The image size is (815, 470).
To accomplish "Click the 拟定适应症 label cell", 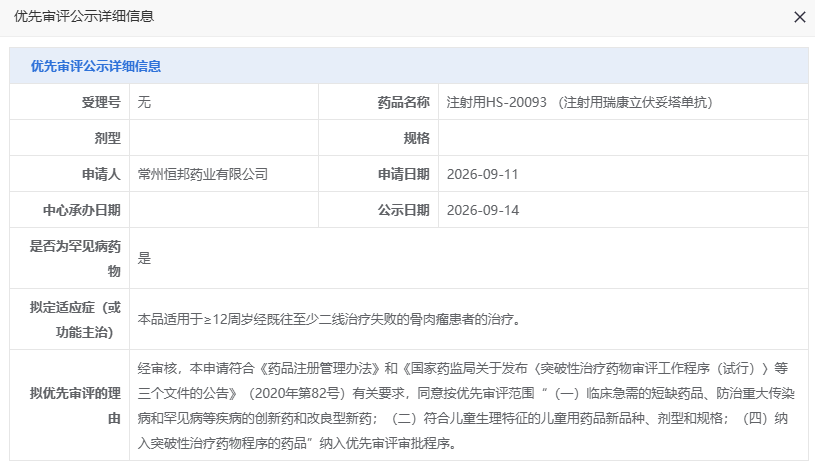I will tap(70, 319).
